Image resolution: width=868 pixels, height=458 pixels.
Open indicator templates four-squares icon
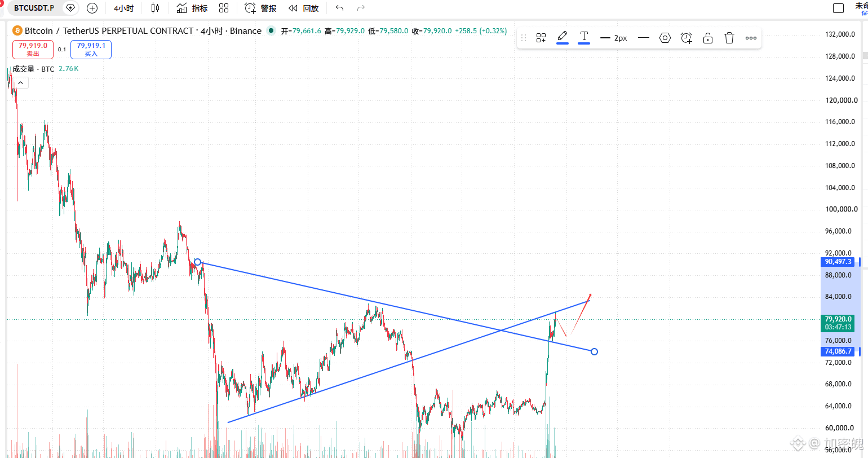(x=224, y=8)
